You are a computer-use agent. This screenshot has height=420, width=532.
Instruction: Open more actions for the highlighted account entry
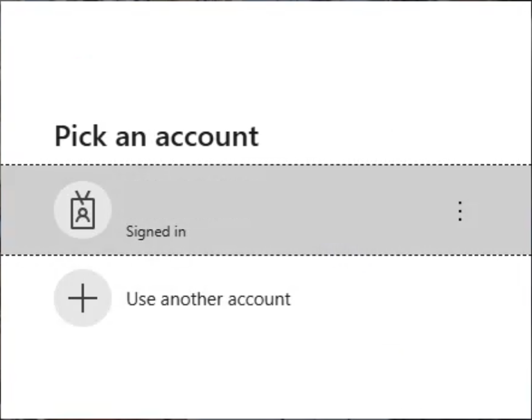[x=460, y=212]
